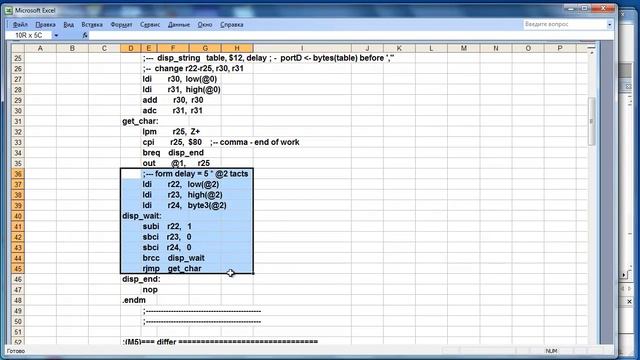Open the Справка menu
Image resolution: width=640 pixels, height=360 pixels.
point(232,24)
